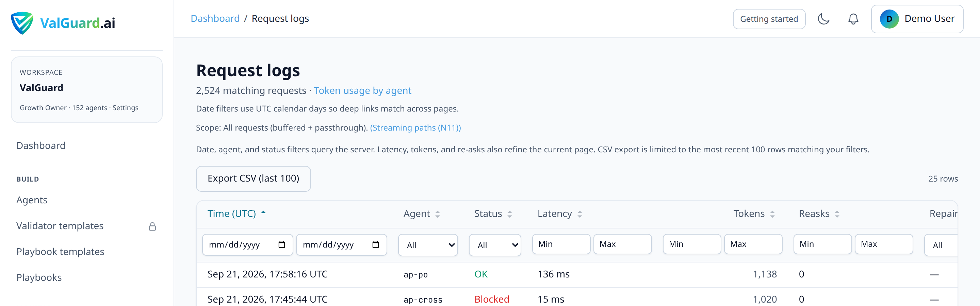This screenshot has height=306, width=980.
Task: Click latency value 136 ms
Action: [554, 274]
